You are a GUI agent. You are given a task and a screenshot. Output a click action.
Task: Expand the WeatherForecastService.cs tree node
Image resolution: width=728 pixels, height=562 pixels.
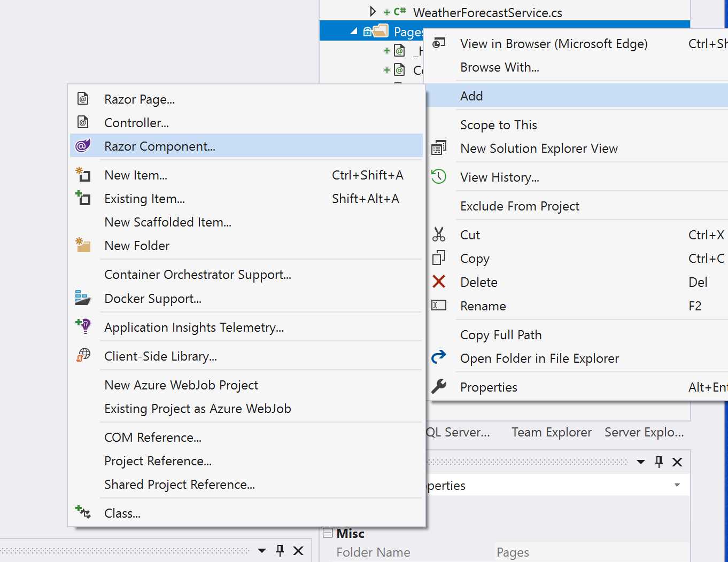click(x=373, y=12)
